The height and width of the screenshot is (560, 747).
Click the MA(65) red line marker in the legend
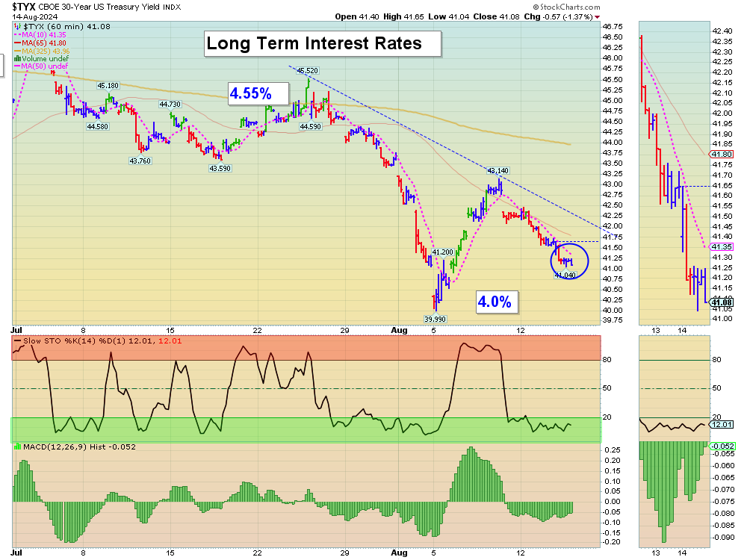[x=18, y=43]
